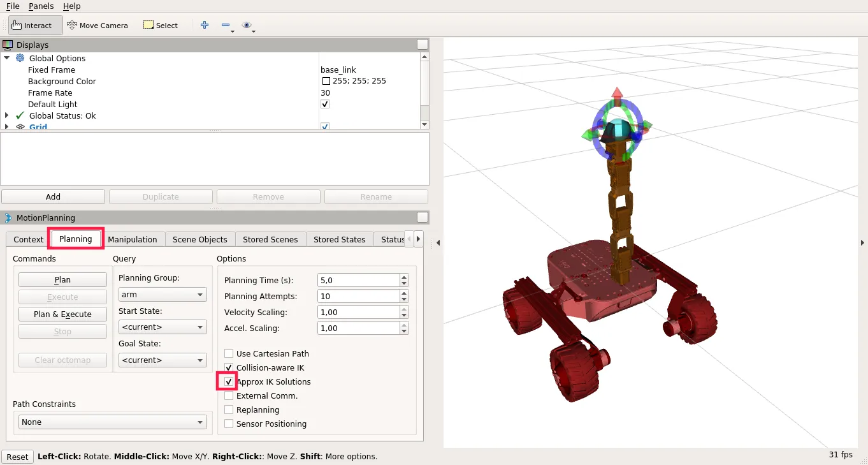
Task: Toggle the Replanning checkbox
Action: (x=229, y=410)
